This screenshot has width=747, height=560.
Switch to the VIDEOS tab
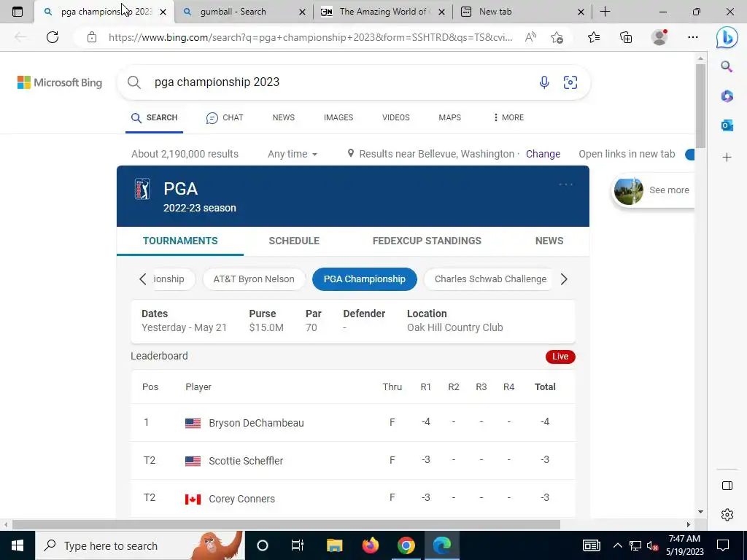pyautogui.click(x=396, y=117)
